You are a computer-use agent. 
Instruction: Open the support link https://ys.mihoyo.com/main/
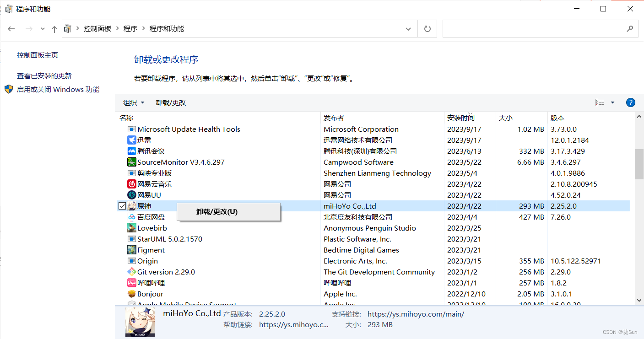pos(416,314)
